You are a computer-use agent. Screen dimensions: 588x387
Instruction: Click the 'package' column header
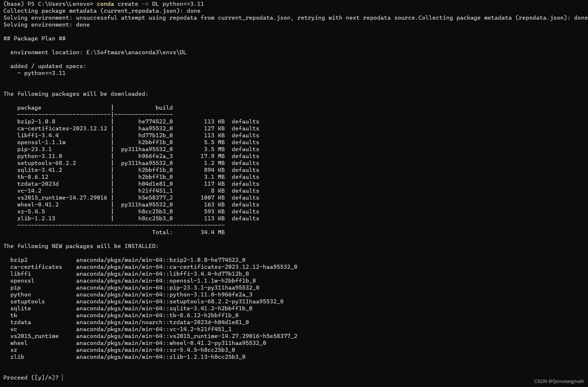(29, 108)
